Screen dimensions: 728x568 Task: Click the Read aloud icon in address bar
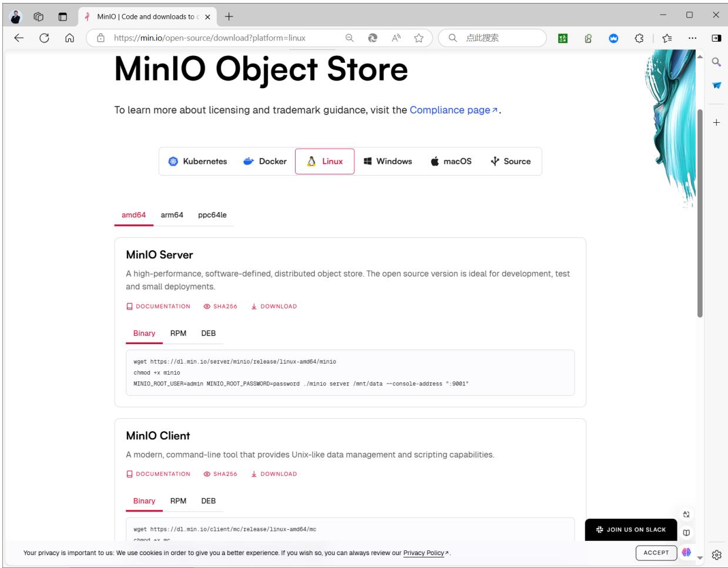click(396, 38)
